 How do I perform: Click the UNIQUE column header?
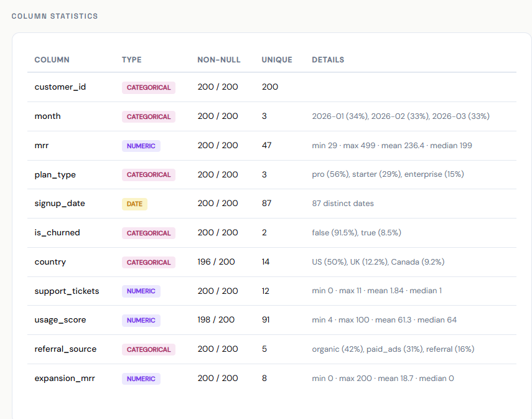pyautogui.click(x=277, y=60)
